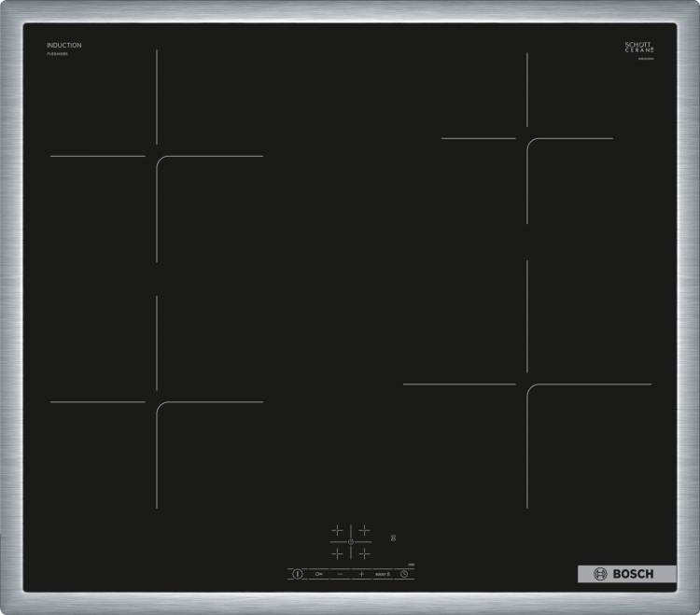
Task: Select the rear-right cooking zone selector
Action: pyautogui.click(x=364, y=530)
